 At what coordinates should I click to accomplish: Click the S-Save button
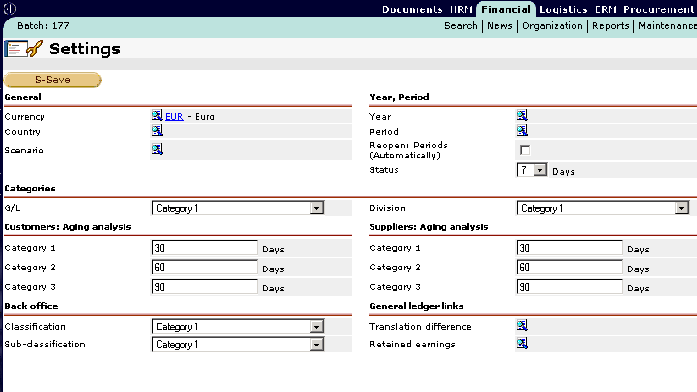tap(53, 80)
